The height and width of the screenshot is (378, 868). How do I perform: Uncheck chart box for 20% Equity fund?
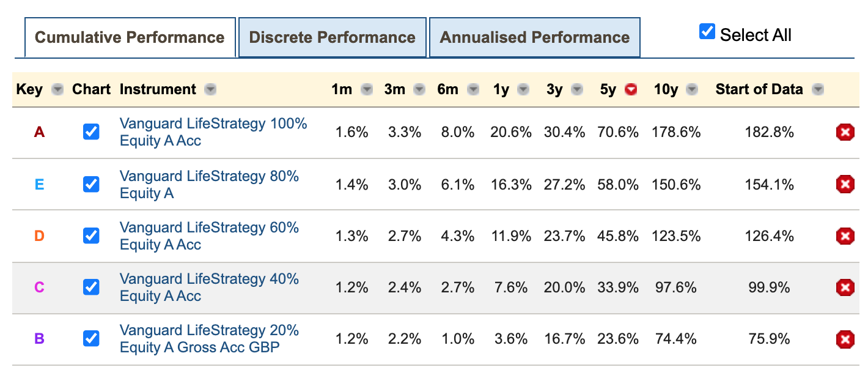click(x=91, y=338)
